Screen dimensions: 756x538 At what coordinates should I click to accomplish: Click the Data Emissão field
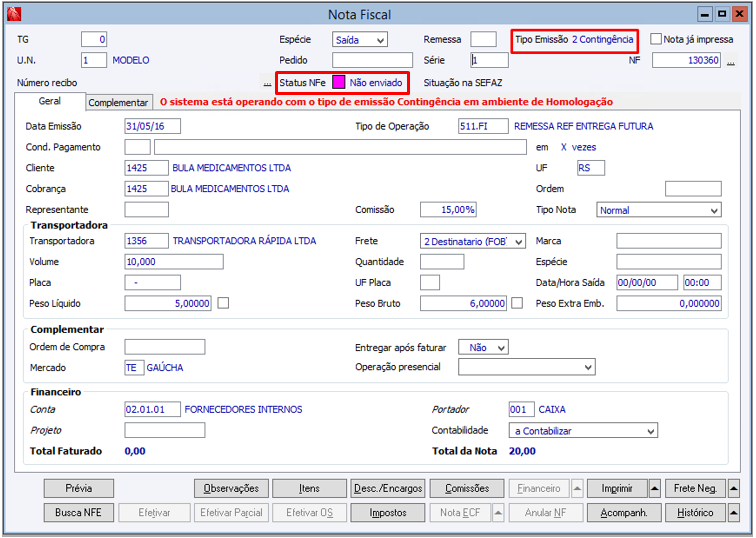click(152, 126)
